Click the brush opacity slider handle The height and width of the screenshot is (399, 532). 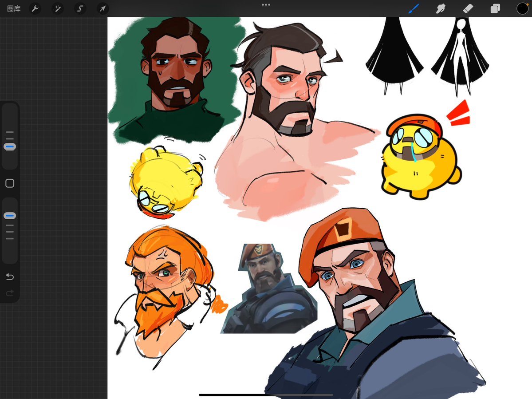click(x=10, y=215)
